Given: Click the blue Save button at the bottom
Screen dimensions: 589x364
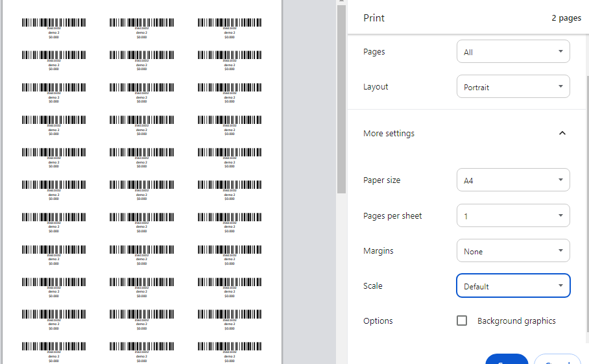Looking at the screenshot, I should pos(507,359).
